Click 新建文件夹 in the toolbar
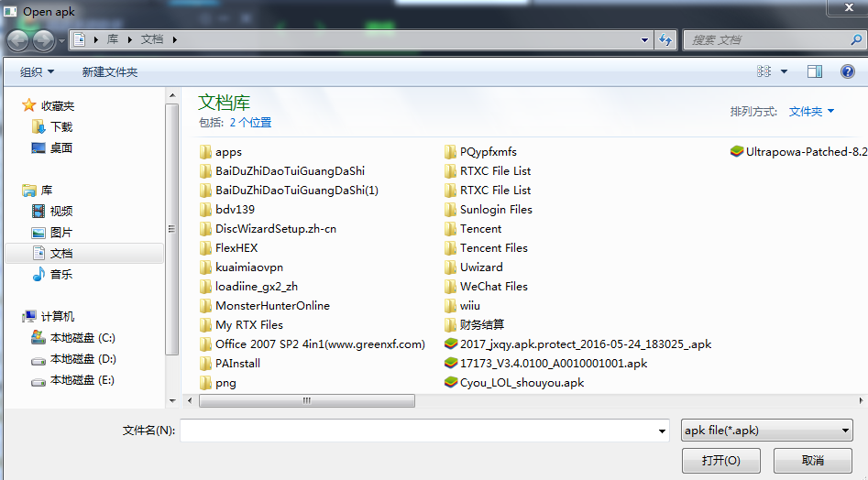 tap(109, 71)
